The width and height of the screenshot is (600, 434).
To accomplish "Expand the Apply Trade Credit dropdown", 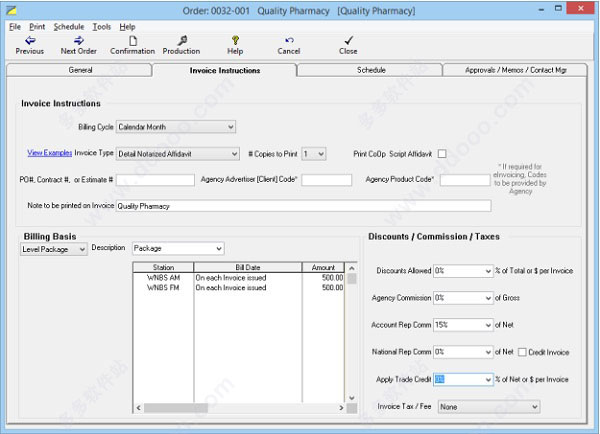I will click(463, 379).
